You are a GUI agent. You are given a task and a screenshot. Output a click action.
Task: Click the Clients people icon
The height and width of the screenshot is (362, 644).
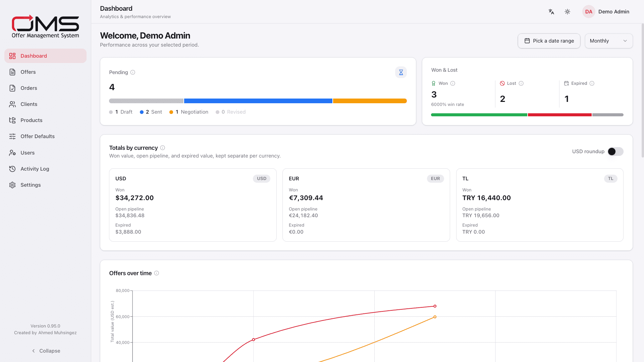tap(12, 104)
